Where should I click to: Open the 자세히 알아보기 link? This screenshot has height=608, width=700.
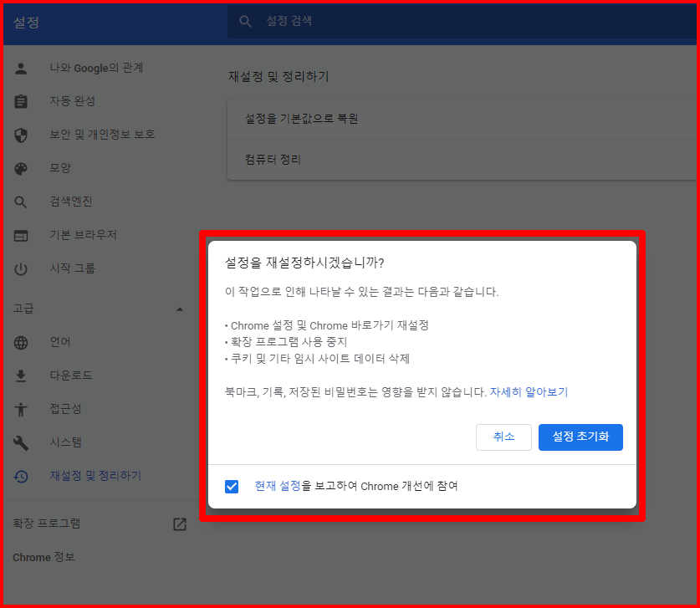[529, 392]
